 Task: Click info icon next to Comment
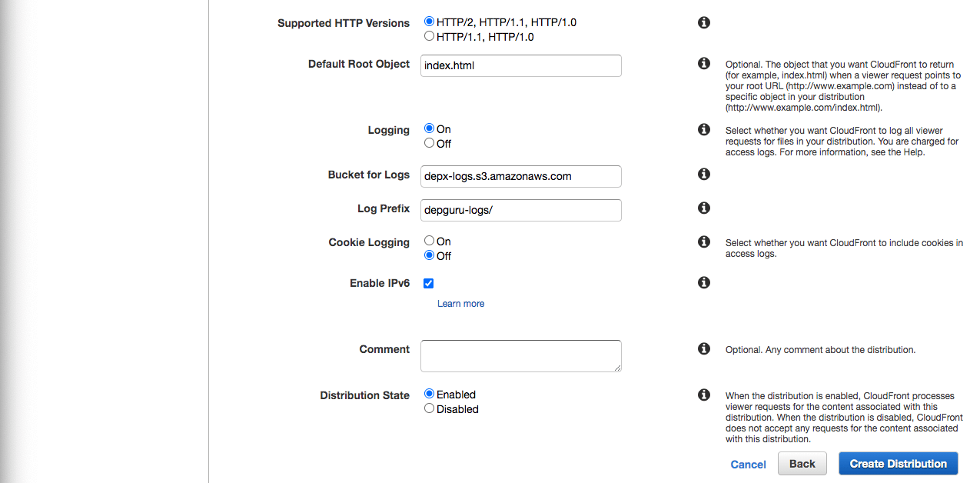[703, 349]
